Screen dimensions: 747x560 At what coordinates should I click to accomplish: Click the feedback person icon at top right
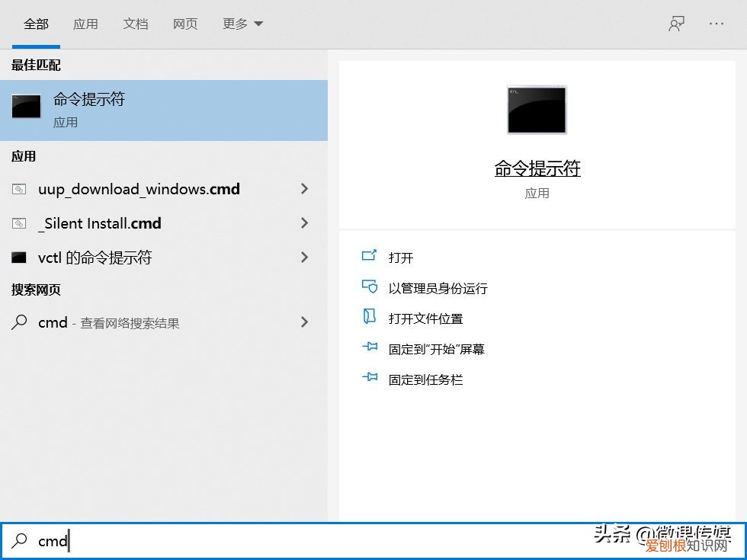click(x=675, y=24)
